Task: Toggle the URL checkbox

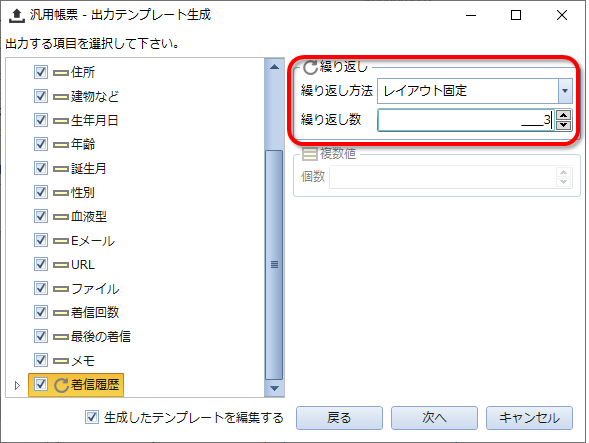Action: pos(41,264)
